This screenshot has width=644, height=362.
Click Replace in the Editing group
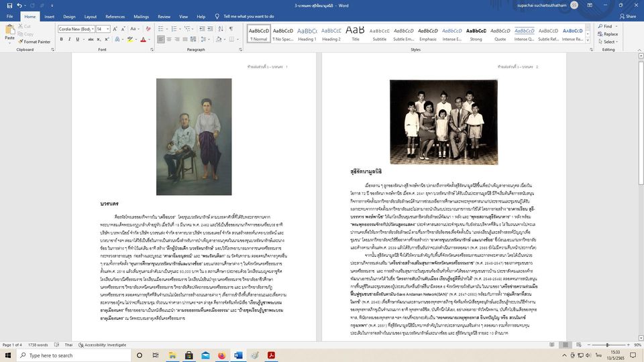click(608, 34)
